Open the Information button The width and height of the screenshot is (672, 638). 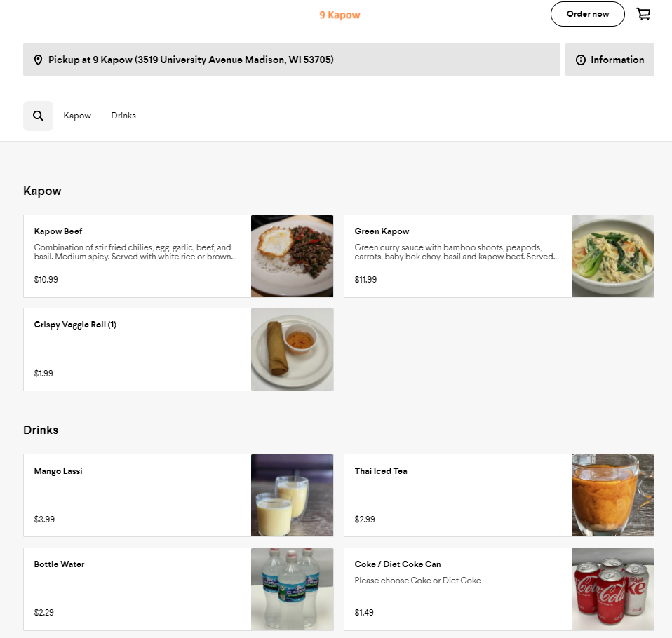pyautogui.click(x=610, y=60)
